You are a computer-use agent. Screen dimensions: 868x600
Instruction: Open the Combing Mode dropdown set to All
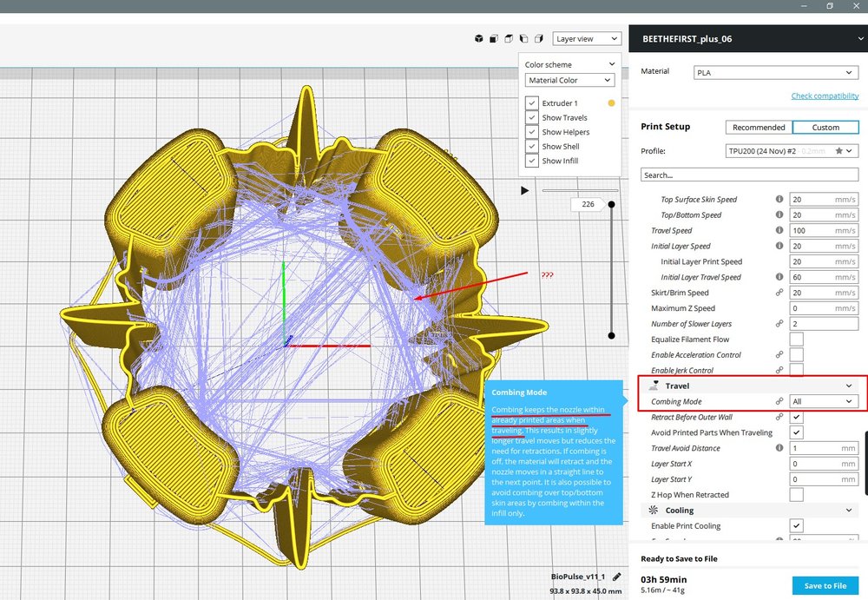[x=824, y=401]
